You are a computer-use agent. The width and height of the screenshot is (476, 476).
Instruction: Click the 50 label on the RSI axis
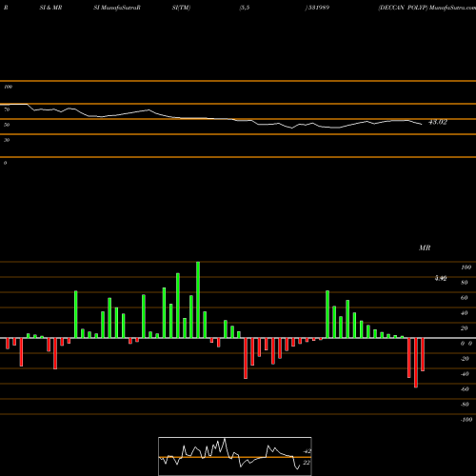point(7,125)
